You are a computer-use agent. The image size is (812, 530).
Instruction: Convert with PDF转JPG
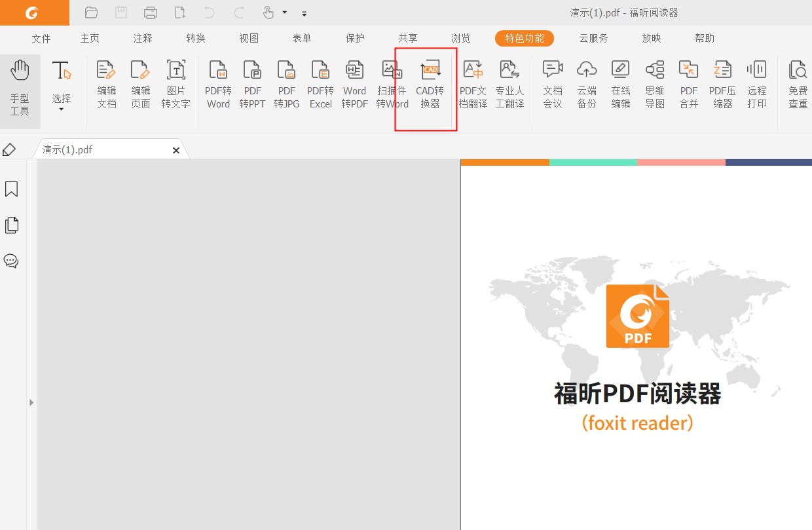coord(286,85)
